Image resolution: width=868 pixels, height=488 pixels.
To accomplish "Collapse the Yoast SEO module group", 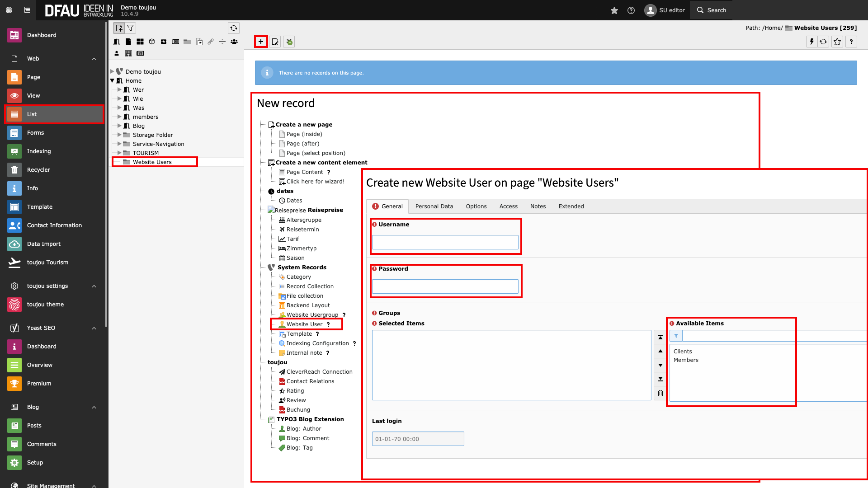I will (94, 328).
